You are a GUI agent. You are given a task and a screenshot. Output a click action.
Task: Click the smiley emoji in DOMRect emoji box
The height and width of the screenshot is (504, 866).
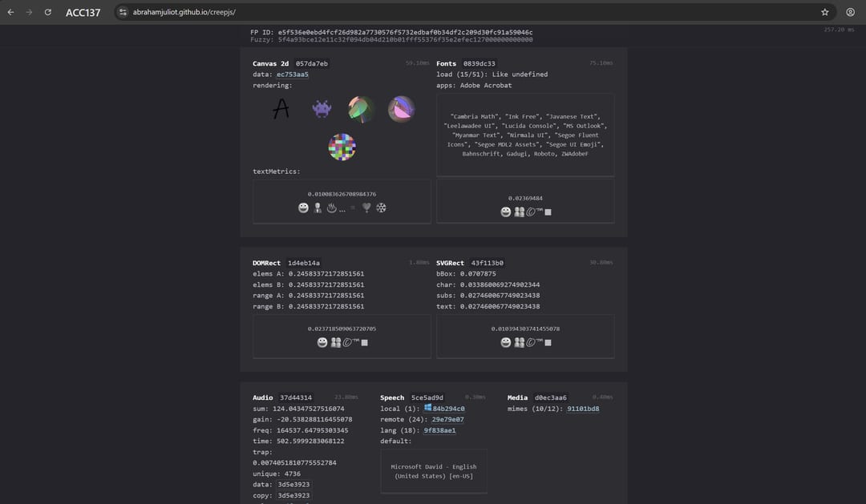tap(322, 343)
